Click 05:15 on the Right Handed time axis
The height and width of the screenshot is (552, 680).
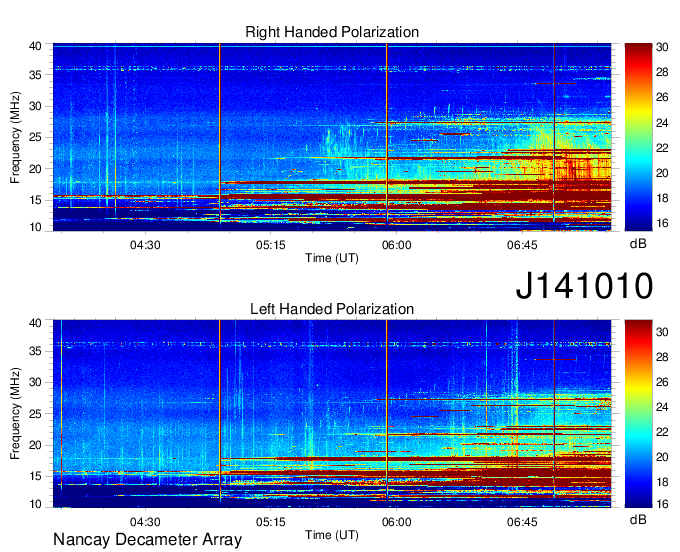(x=271, y=245)
